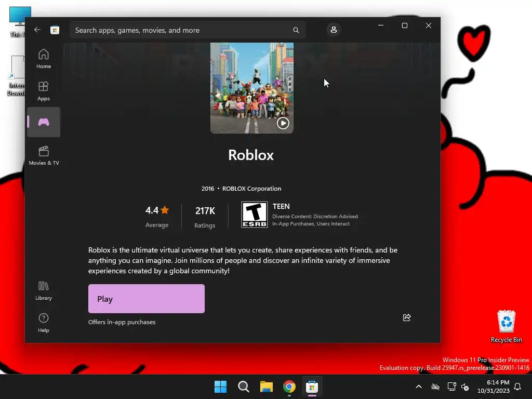This screenshot has width=532, height=399.
Task: Click the network display tray icon
Action: (451, 387)
